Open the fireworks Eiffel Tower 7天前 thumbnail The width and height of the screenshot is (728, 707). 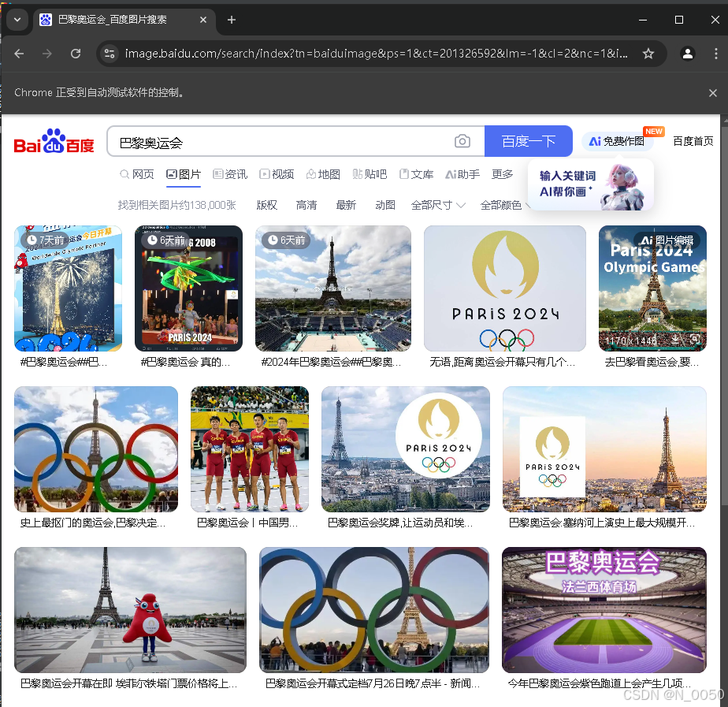69,288
